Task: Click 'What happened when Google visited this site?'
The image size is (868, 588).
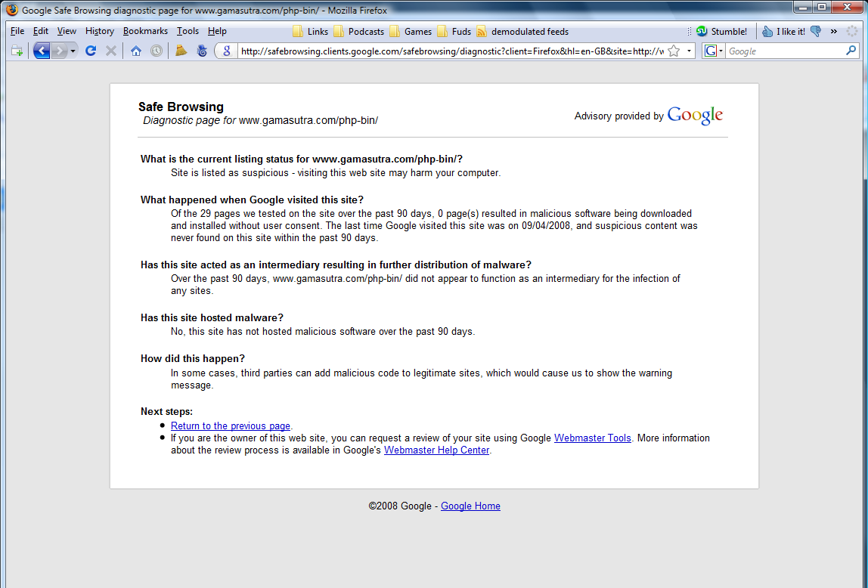Action: (x=252, y=200)
